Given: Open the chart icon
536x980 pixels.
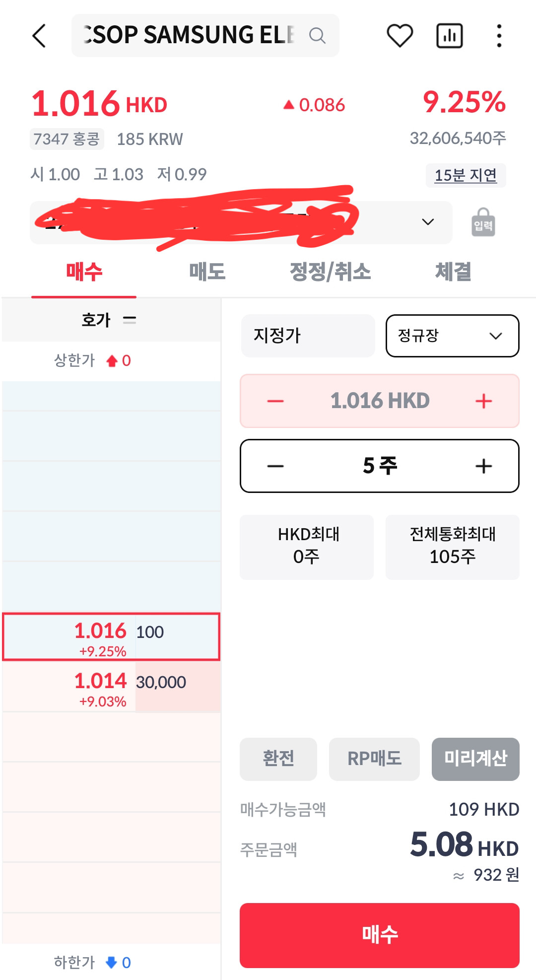Looking at the screenshot, I should 450,36.
